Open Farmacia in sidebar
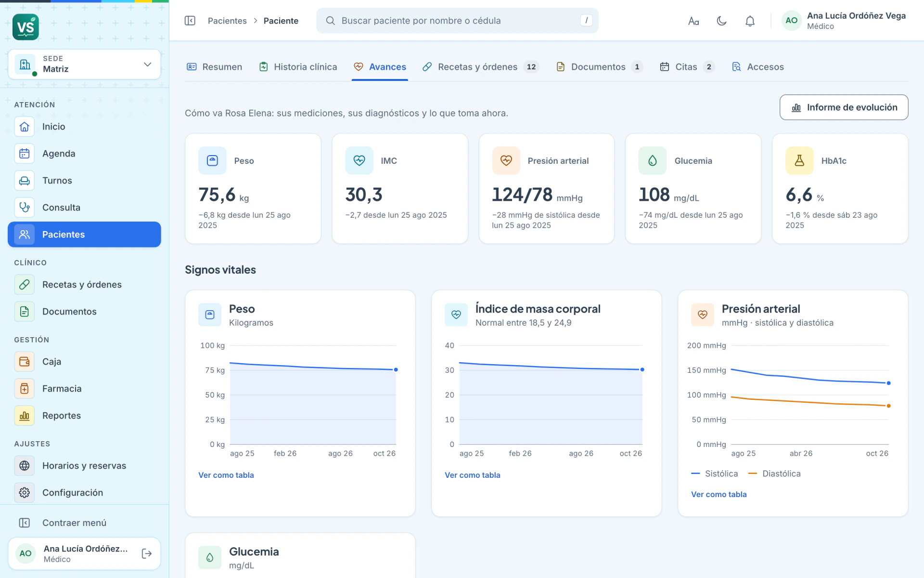 [x=84, y=389]
